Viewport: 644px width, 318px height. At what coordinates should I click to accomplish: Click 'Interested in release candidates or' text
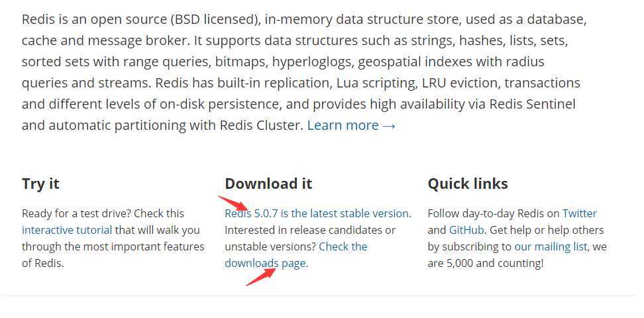310,230
